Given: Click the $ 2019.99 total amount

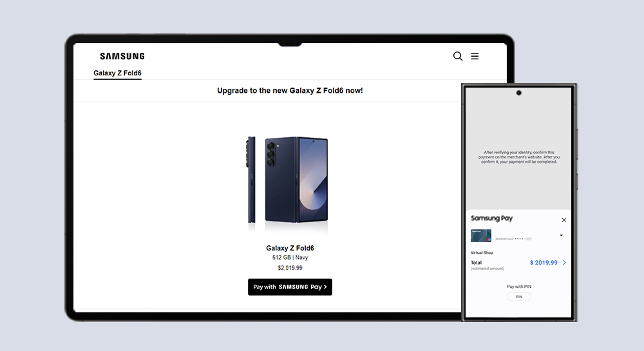Looking at the screenshot, I should pos(544,263).
